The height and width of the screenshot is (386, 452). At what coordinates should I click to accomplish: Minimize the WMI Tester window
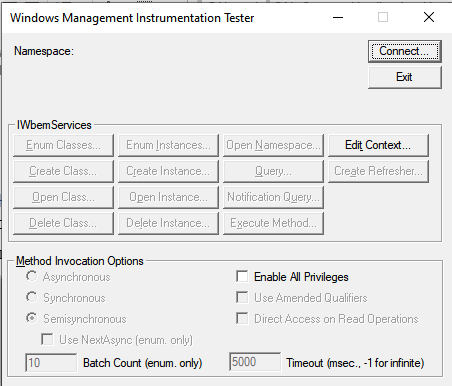coord(338,17)
